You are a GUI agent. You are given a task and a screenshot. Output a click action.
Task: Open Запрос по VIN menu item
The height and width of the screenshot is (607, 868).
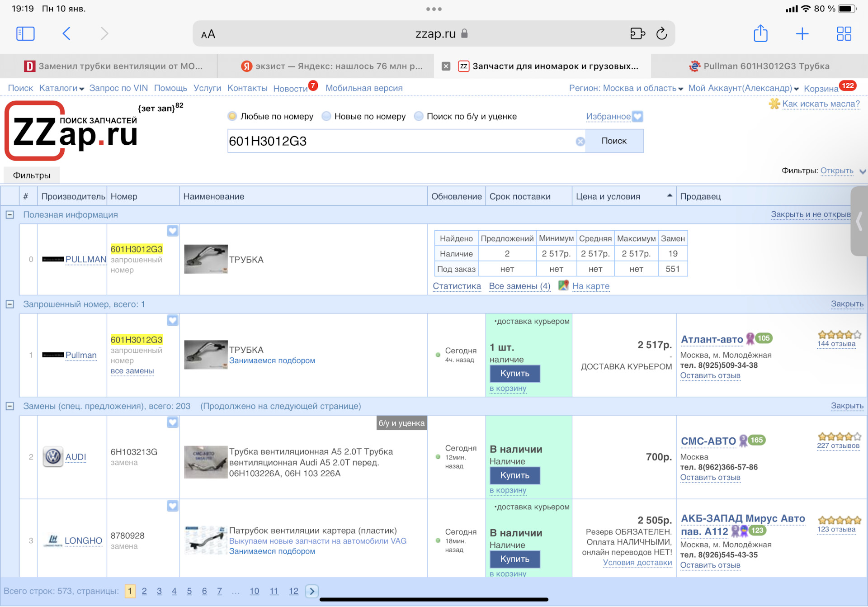tap(118, 88)
